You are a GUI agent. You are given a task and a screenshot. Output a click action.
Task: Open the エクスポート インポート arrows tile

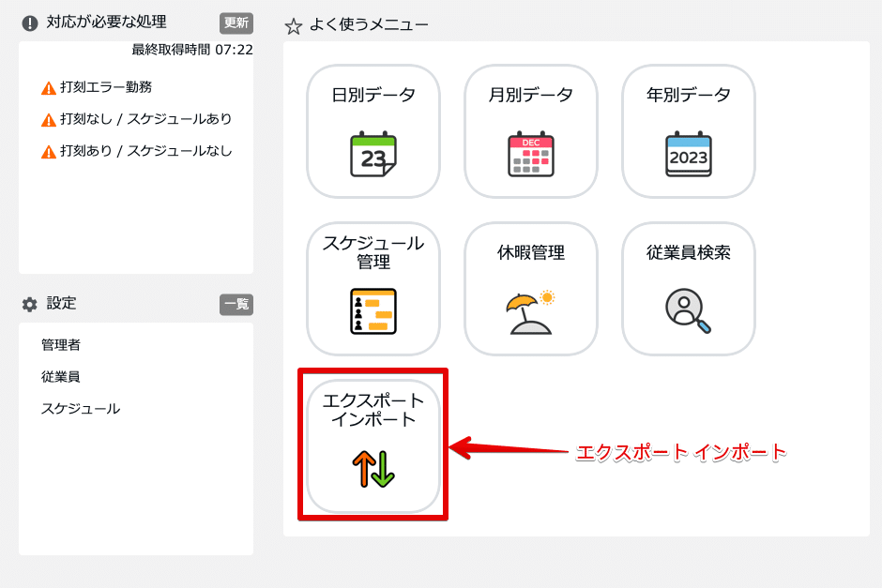click(x=373, y=445)
